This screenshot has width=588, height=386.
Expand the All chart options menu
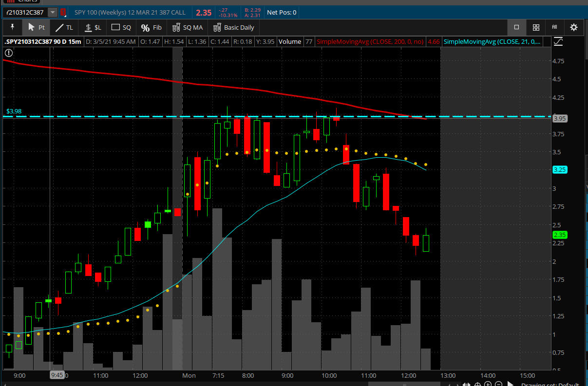(554, 27)
